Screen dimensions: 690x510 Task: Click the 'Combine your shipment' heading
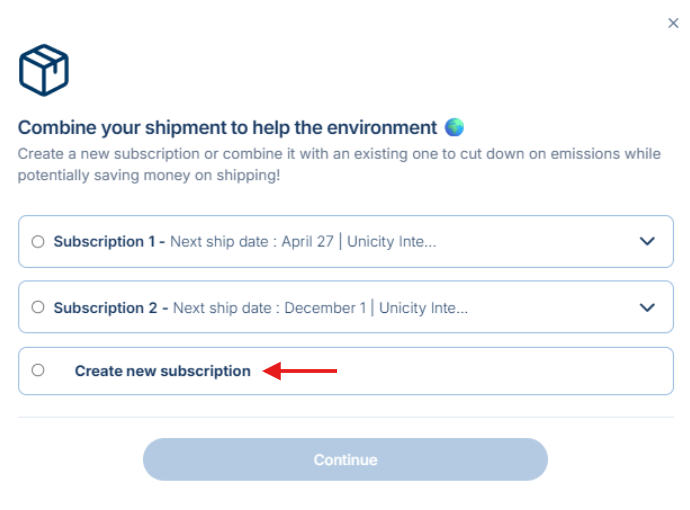pyautogui.click(x=228, y=128)
